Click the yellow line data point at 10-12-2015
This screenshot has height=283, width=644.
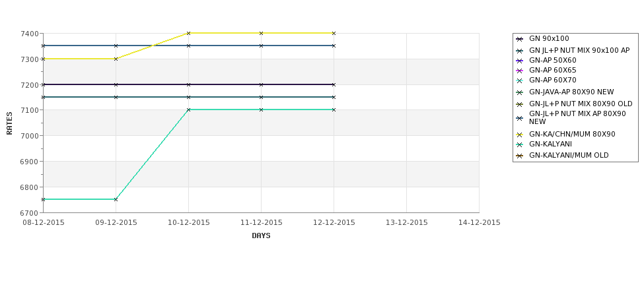188,33
